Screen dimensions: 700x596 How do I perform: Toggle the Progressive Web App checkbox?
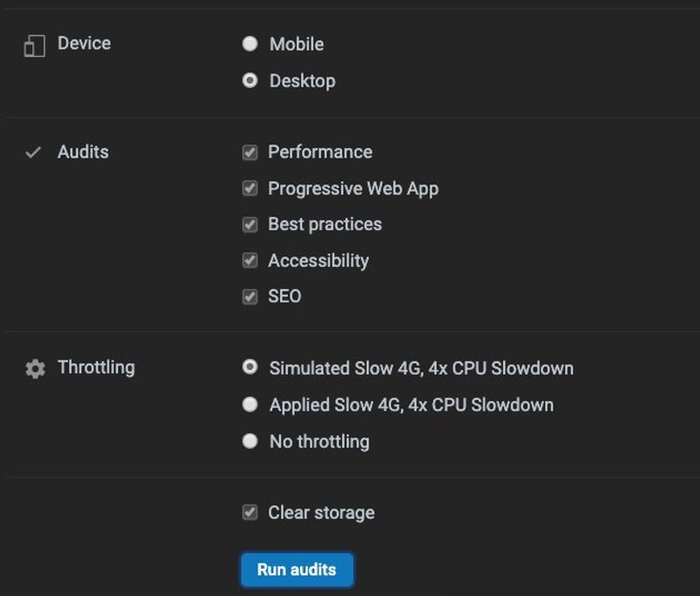click(x=250, y=188)
